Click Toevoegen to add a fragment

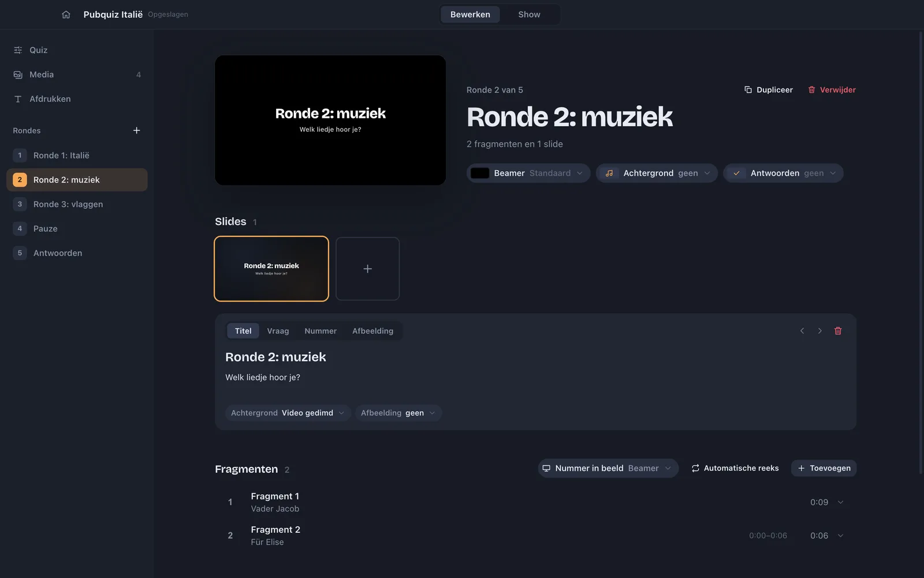tap(824, 468)
